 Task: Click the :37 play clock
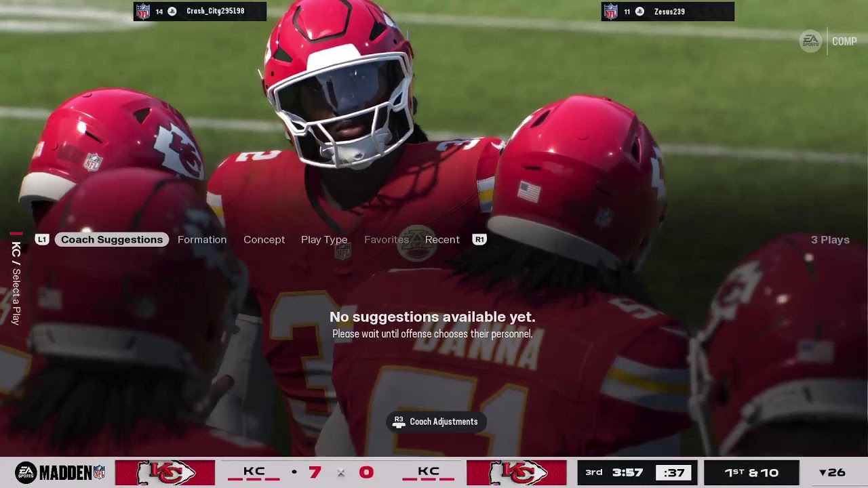point(674,473)
